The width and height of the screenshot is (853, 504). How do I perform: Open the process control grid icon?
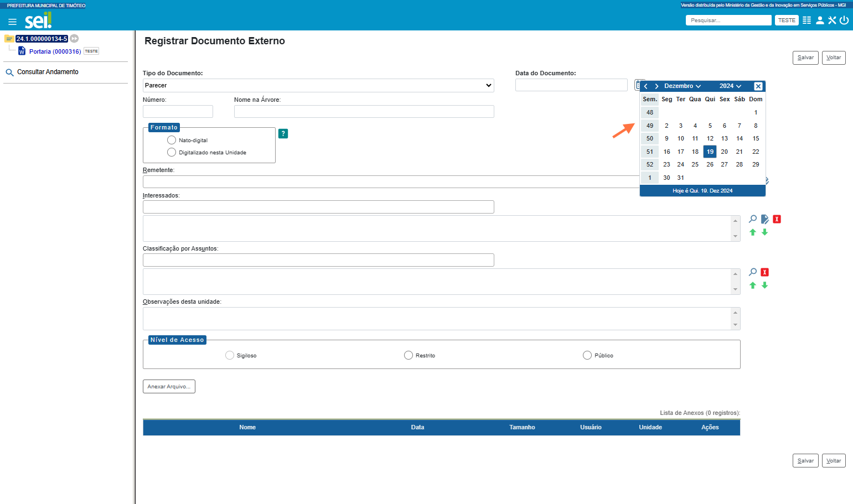807,20
